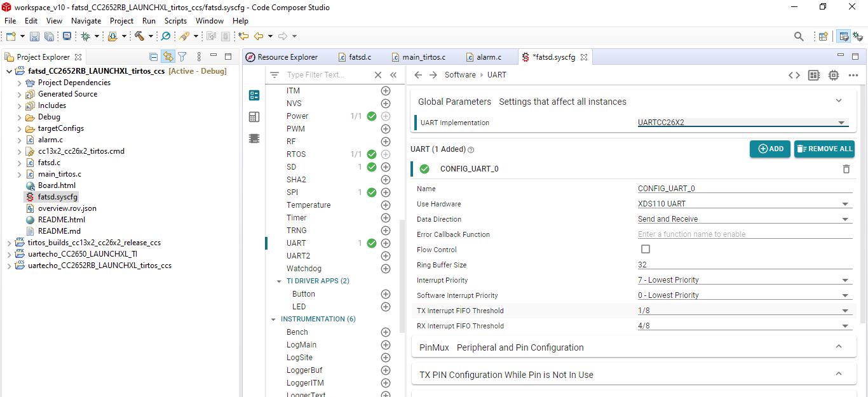
Task: Close the fatsd.syscfg tab
Action: click(583, 57)
